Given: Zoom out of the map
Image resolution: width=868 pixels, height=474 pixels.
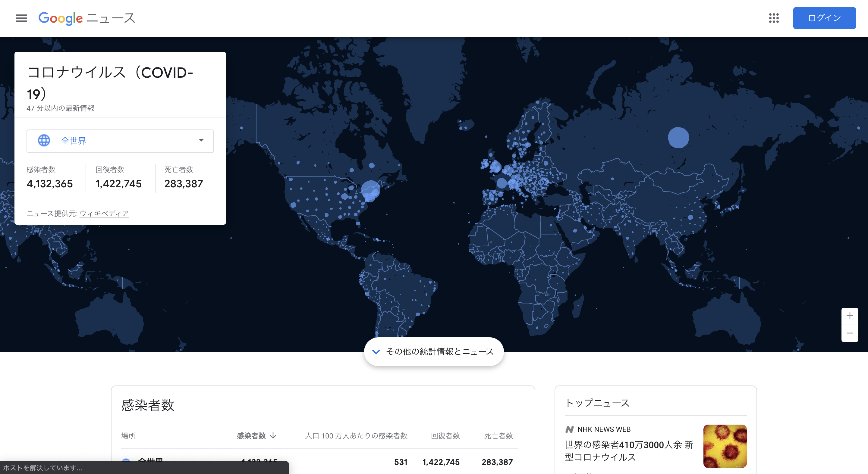Looking at the screenshot, I should click(x=850, y=333).
